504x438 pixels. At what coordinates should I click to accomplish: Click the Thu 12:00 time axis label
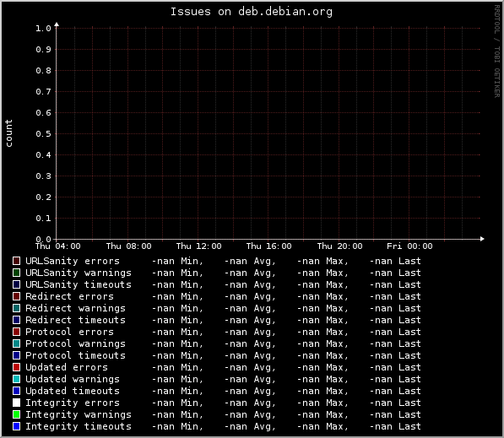pyautogui.click(x=199, y=246)
